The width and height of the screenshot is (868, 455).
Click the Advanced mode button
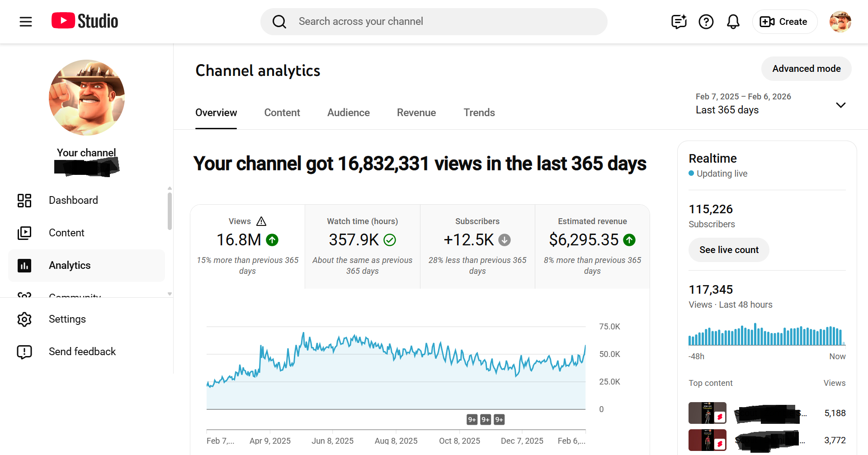(x=806, y=69)
